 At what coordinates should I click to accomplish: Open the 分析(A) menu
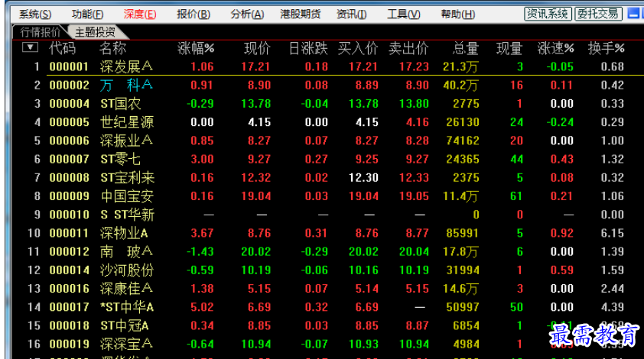247,15
